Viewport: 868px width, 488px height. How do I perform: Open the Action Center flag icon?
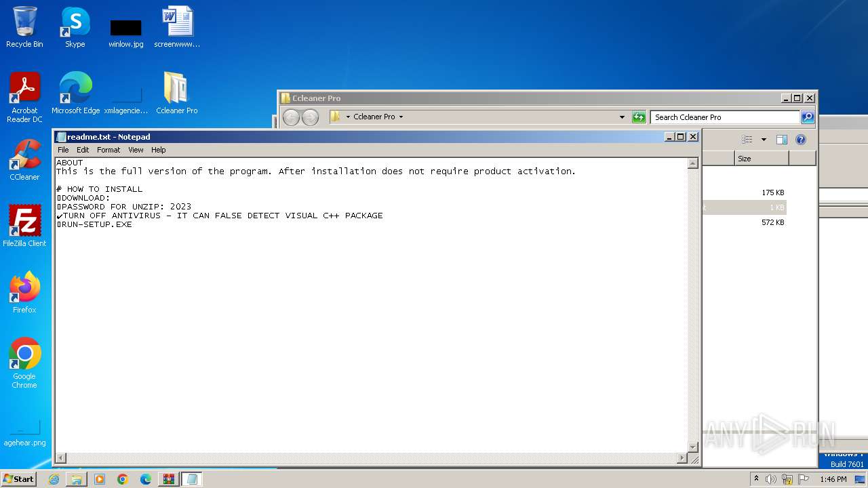(x=804, y=479)
